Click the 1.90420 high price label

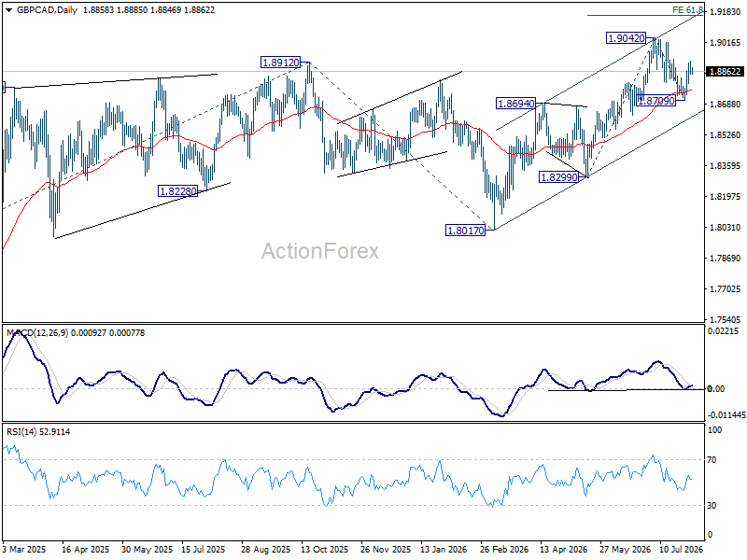tap(627, 38)
